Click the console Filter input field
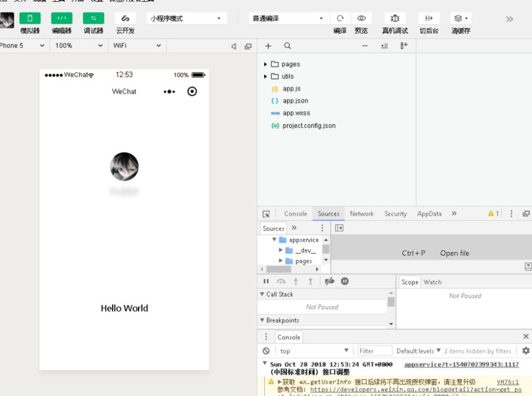Screen dimensions: 532x396 coord(374,351)
